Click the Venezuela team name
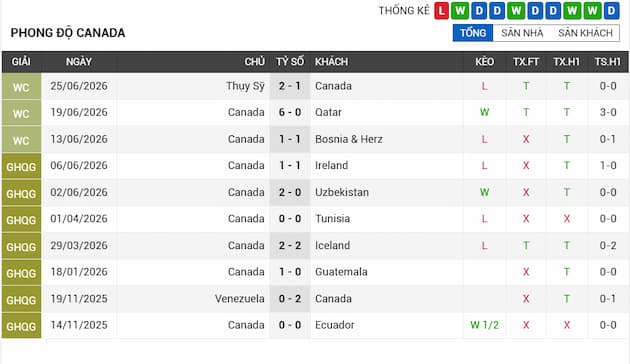630x364 pixels. tap(239, 299)
